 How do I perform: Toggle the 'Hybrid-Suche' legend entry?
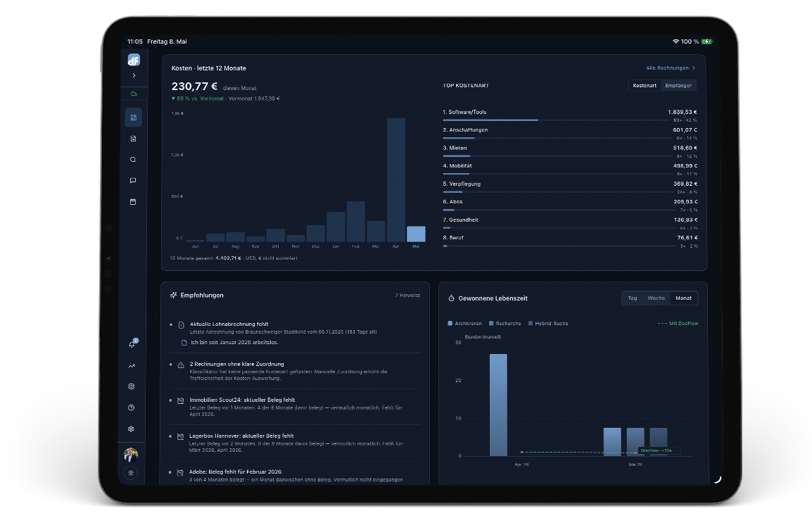point(548,324)
